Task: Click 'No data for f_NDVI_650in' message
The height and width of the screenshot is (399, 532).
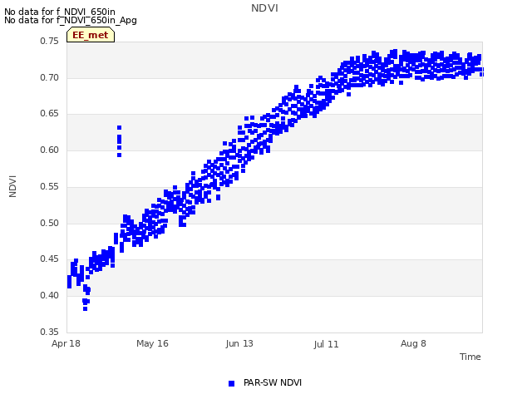Action: pos(60,12)
